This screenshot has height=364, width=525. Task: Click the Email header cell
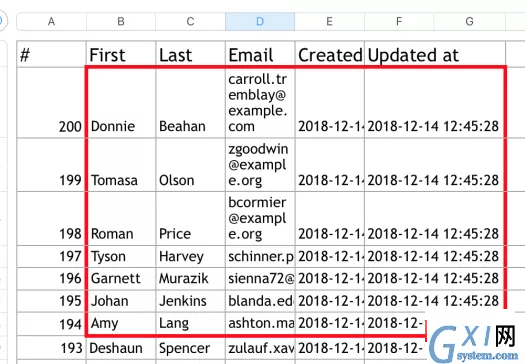260,54
